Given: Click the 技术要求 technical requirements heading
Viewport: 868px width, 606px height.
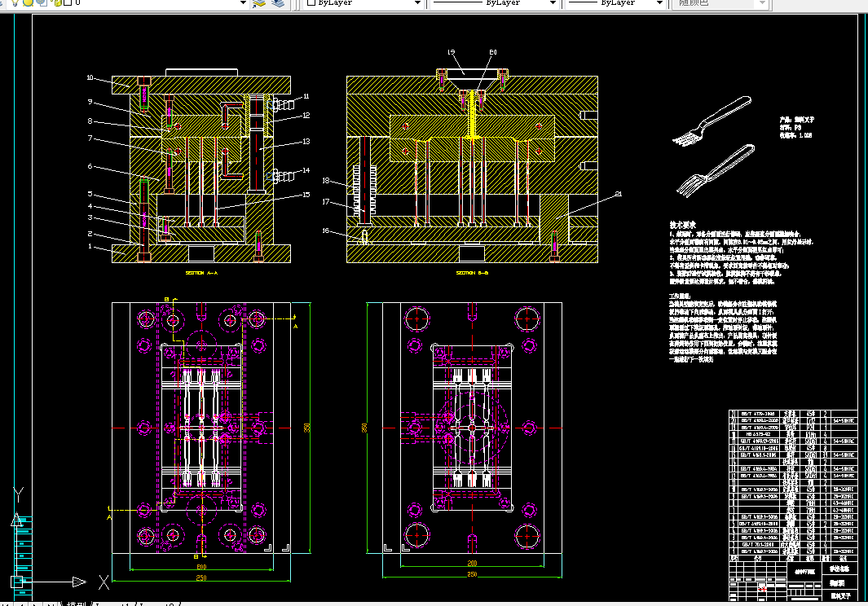Looking at the screenshot, I should (682, 225).
